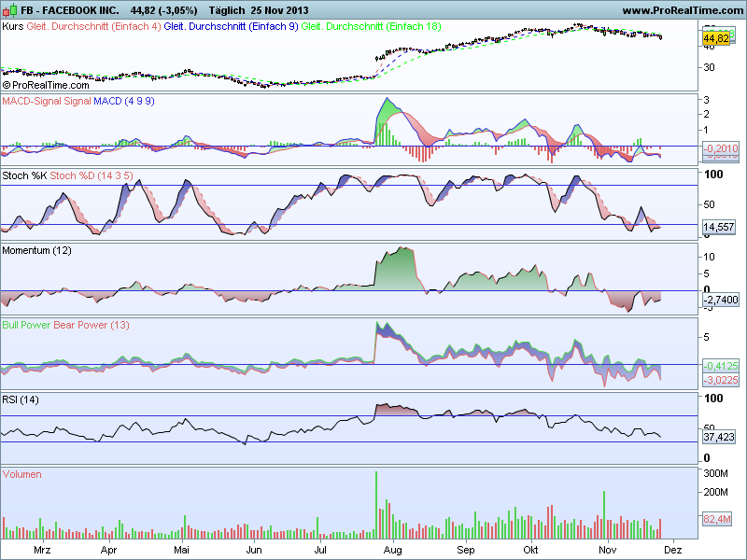The image size is (747, 560).
Task: Select Gleit. Durchschnitt (Einfach 4) legend
Action: [x=94, y=27]
